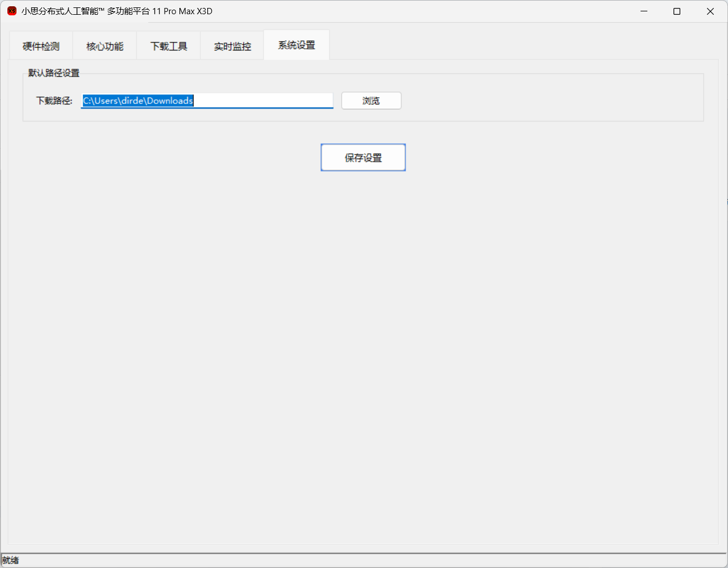Screen dimensions: 728x568
Task: Go to the 下载工具 tab
Action: [x=169, y=47]
